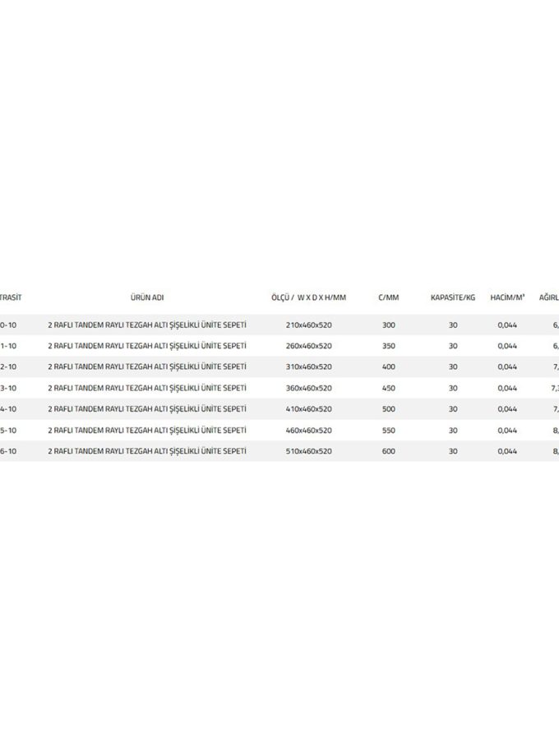The width and height of the screenshot is (559, 756).
Task: Click the 460x460x520 dimension cell
Action: (308, 430)
